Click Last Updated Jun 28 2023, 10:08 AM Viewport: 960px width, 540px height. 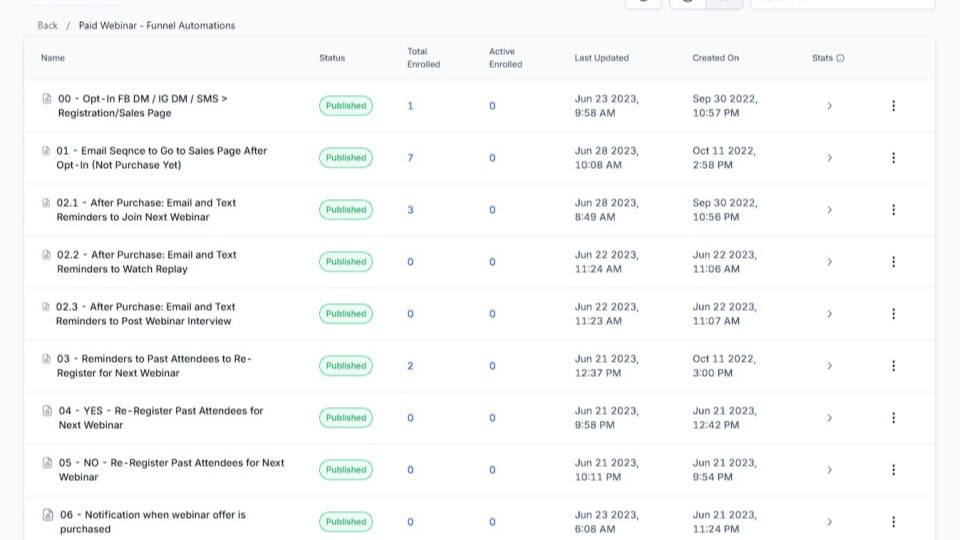click(607, 158)
